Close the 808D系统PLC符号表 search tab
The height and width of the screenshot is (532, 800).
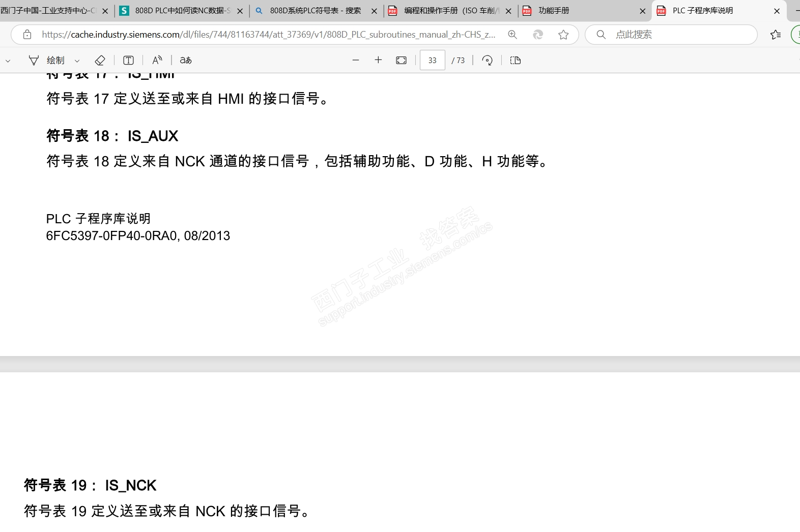click(x=375, y=11)
